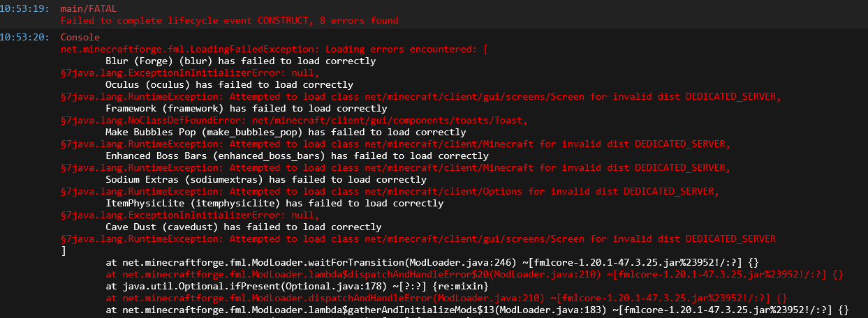This screenshot has width=868, height=318.
Task: Click the ItemPhysicLite failed to load line
Action: [x=274, y=203]
